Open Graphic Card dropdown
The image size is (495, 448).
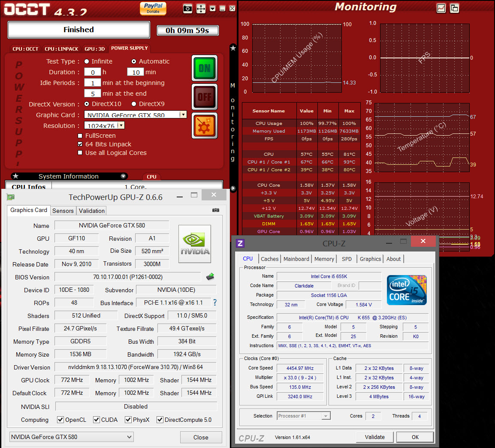(183, 115)
